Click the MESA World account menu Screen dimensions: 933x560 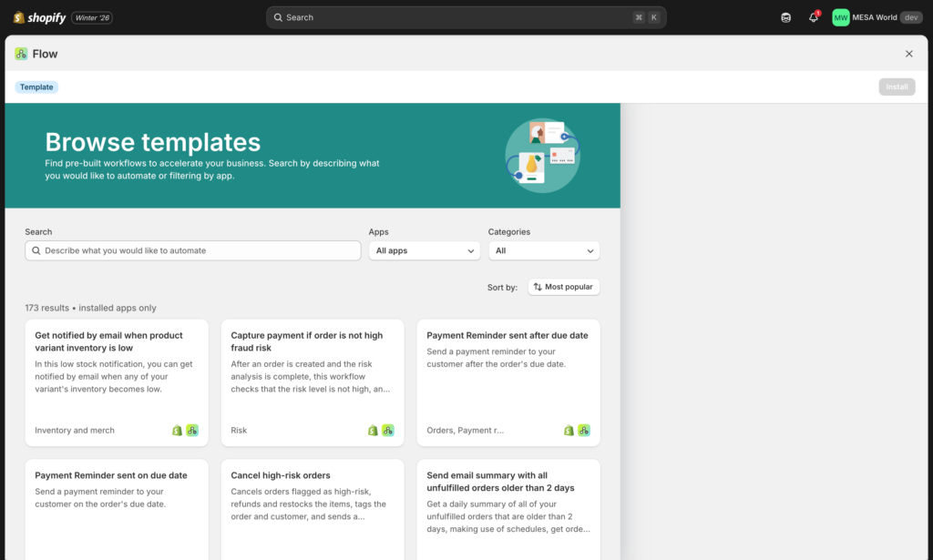(875, 16)
